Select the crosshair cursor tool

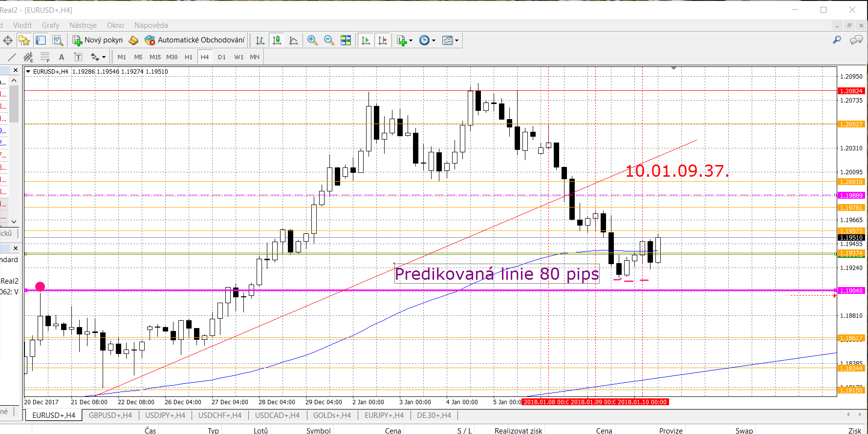pos(8,41)
